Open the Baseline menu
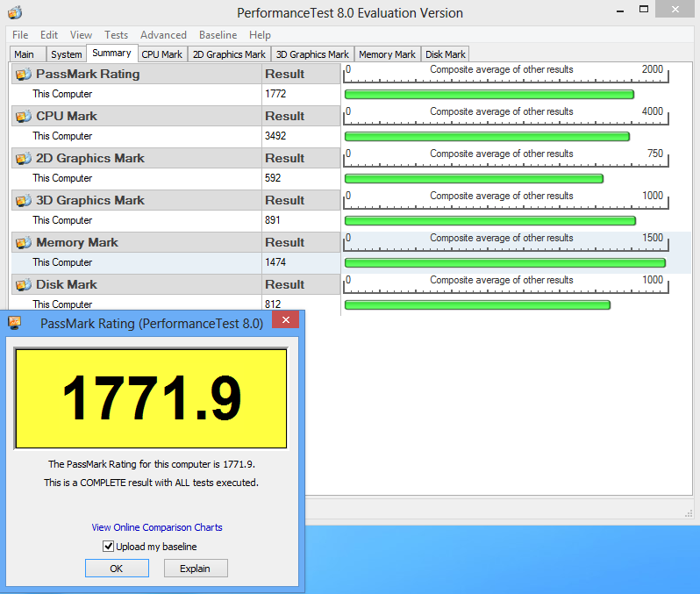700x594 pixels. [x=218, y=35]
